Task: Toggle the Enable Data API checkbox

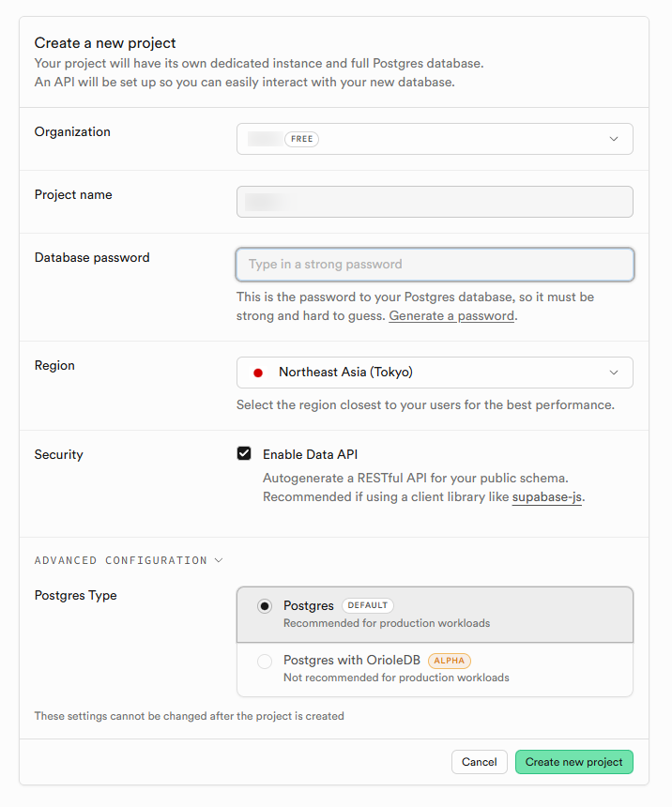Action: click(x=244, y=454)
